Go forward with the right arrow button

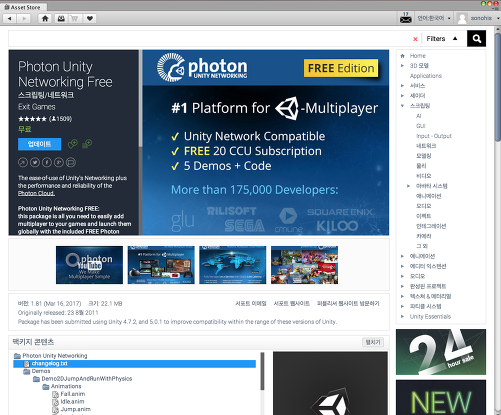24,18
